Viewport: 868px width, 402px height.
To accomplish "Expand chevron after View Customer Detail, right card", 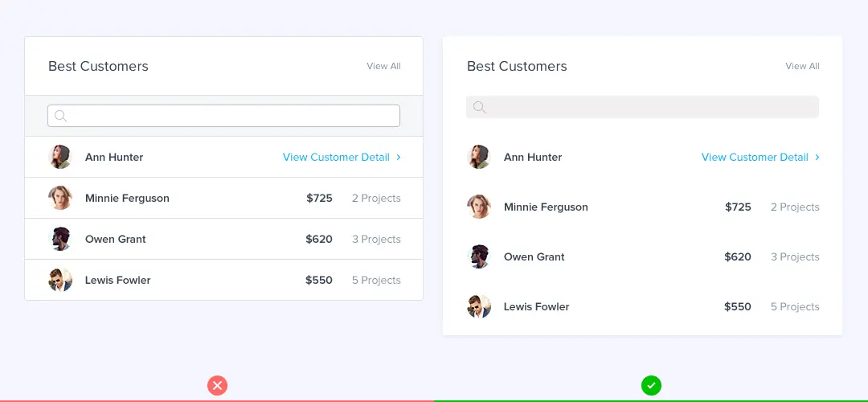I will [x=817, y=158].
